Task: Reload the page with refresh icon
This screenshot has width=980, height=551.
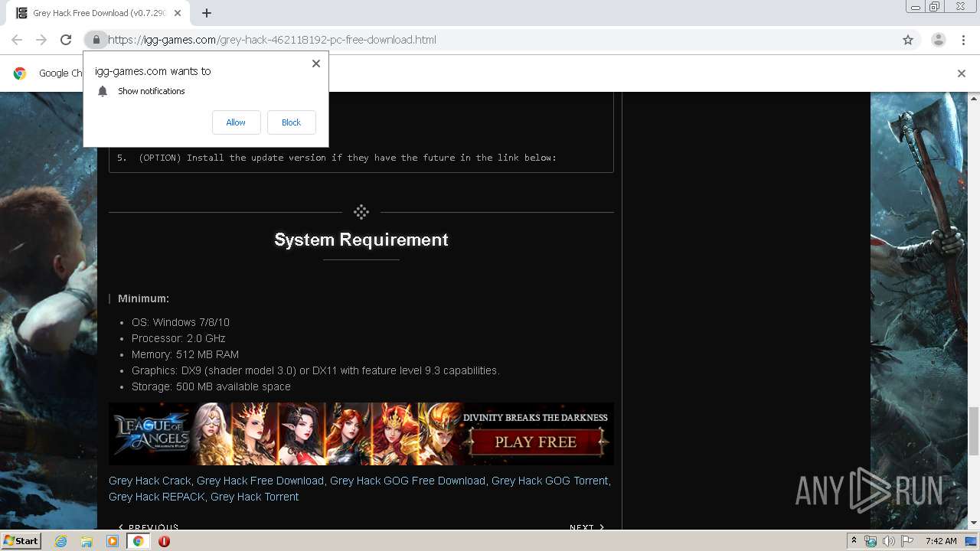Action: (66, 40)
